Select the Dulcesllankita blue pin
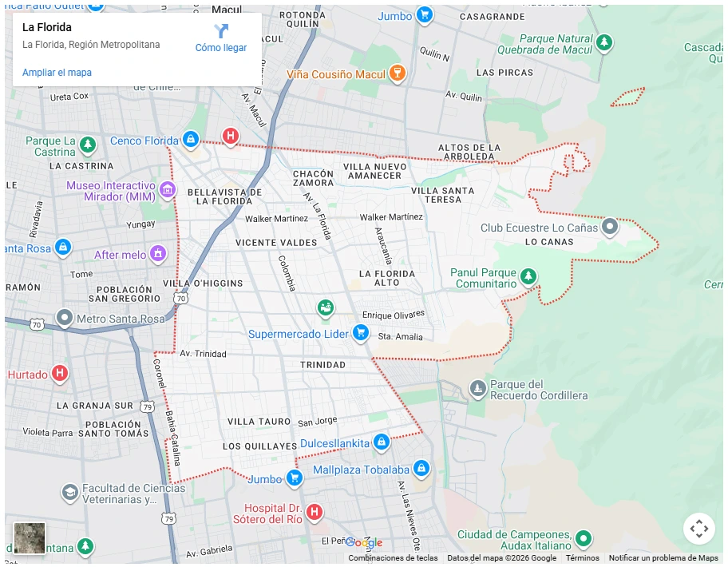Viewport: 728px width, 567px height. [x=383, y=442]
